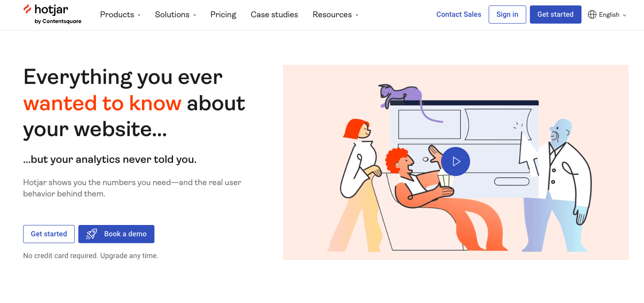Click the Book a demo button

tap(116, 234)
